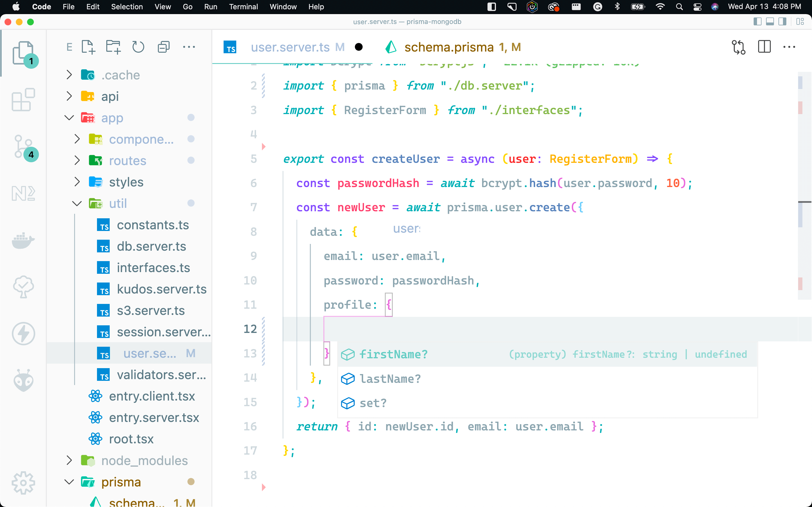The image size is (812, 507).
Task: Open the Docker view in the activity bar
Action: click(x=23, y=241)
